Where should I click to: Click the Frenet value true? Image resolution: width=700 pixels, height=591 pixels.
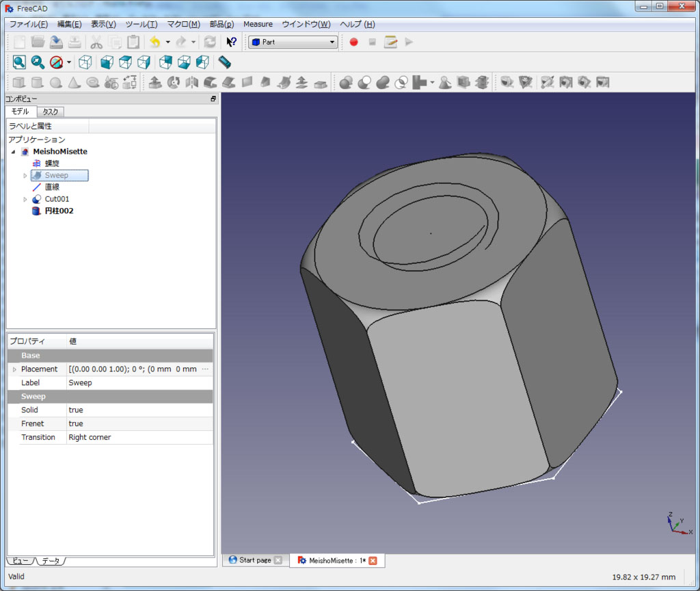pyautogui.click(x=76, y=423)
